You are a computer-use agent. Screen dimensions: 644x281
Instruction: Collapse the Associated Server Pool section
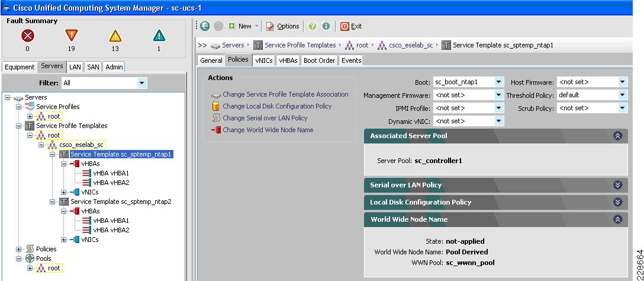click(x=617, y=136)
